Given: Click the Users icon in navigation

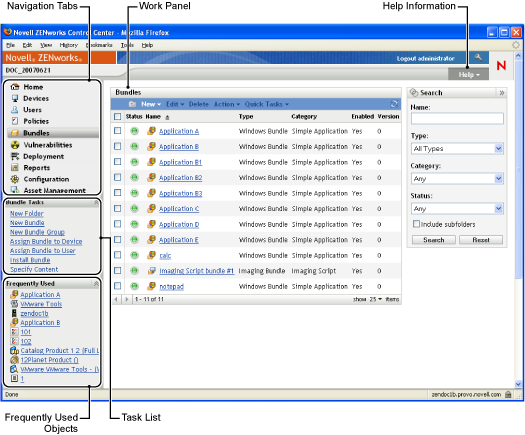Looking at the screenshot, I should 15,110.
